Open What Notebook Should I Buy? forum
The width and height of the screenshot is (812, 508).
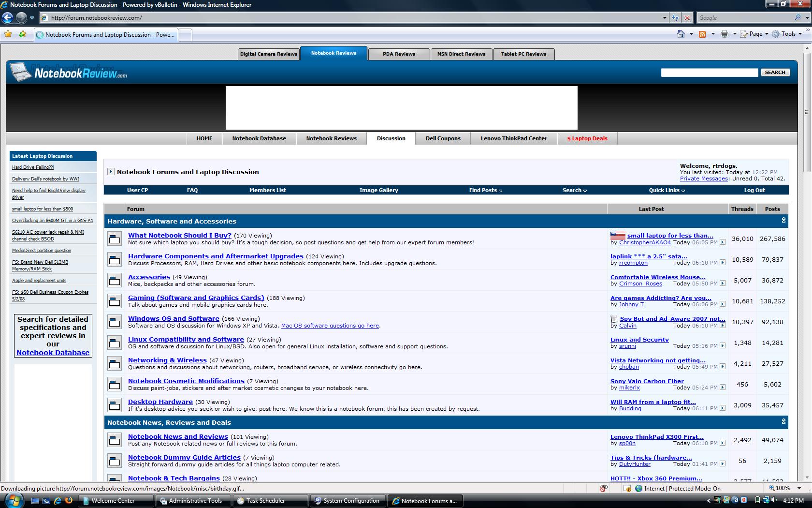tap(180, 235)
